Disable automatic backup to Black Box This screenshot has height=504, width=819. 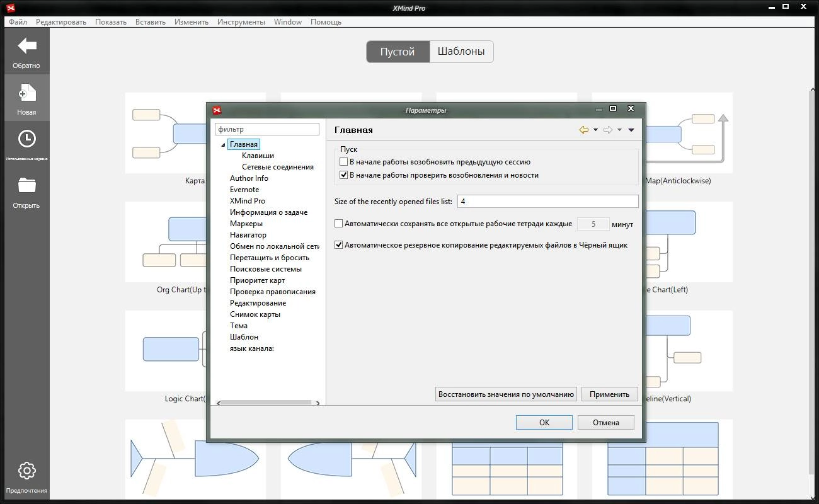[x=338, y=245]
